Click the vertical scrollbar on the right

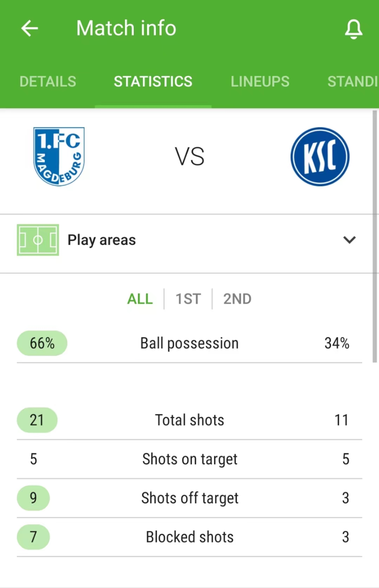coord(375,236)
